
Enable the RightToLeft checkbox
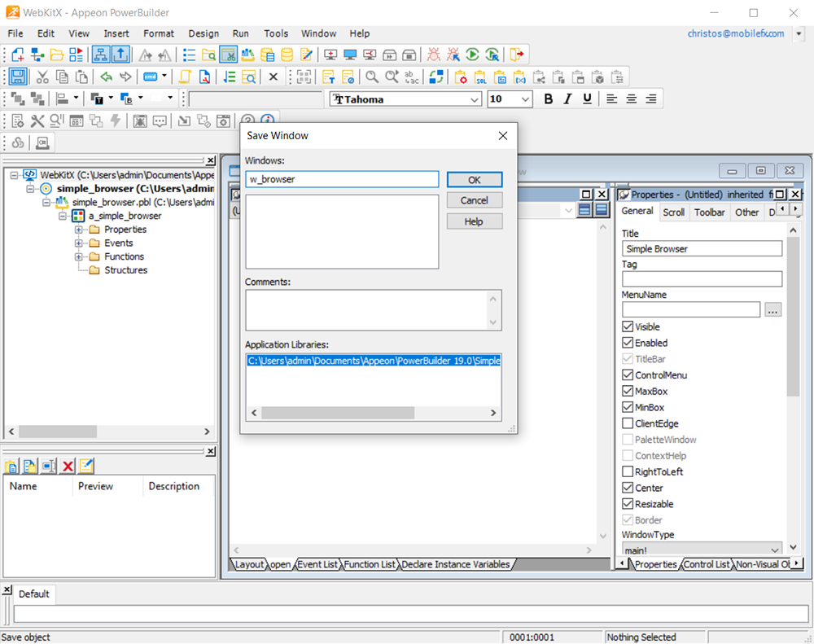pos(628,471)
